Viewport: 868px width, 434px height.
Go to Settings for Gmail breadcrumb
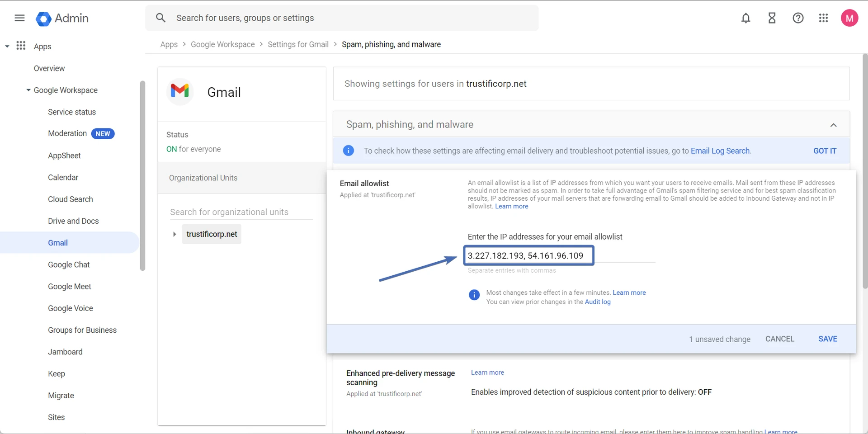(298, 44)
